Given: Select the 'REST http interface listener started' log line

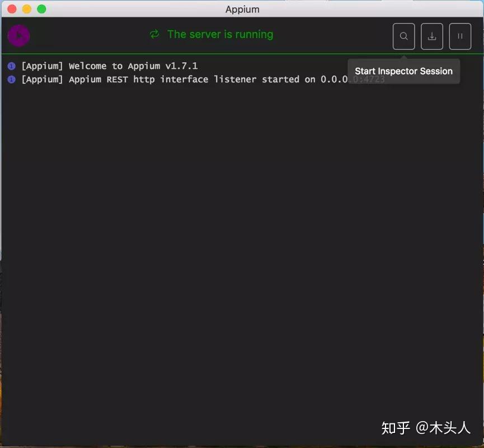Looking at the screenshot, I should (x=203, y=80).
